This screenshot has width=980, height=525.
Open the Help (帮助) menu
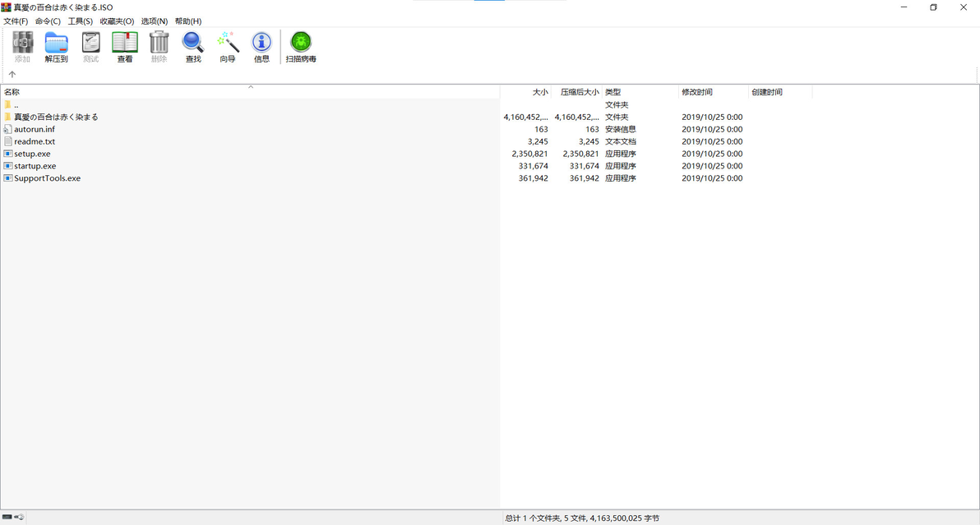[188, 21]
